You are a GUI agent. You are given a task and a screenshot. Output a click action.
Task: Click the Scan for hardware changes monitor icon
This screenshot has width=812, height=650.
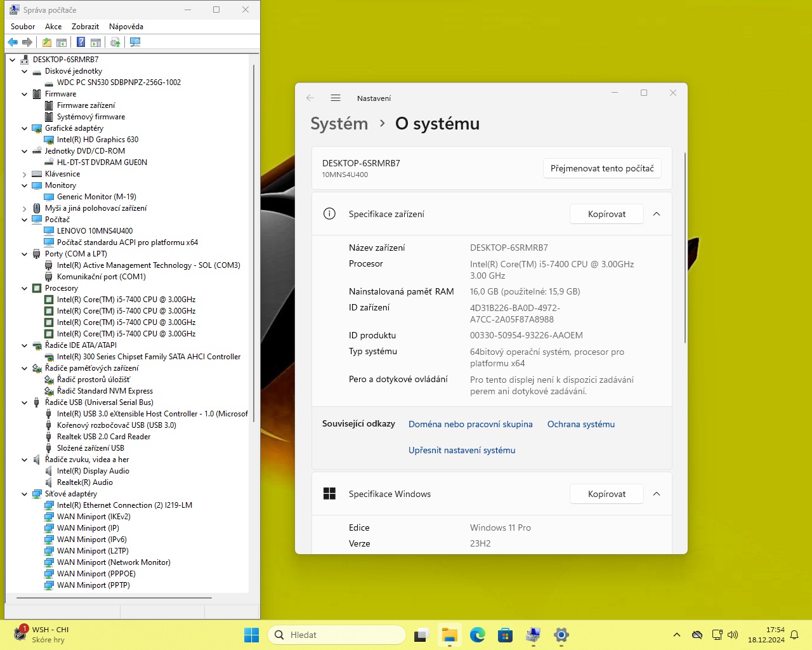[x=134, y=43]
